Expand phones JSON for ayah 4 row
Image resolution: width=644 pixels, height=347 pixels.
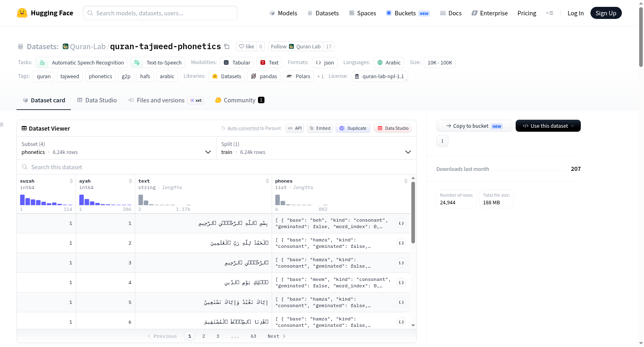401,283
